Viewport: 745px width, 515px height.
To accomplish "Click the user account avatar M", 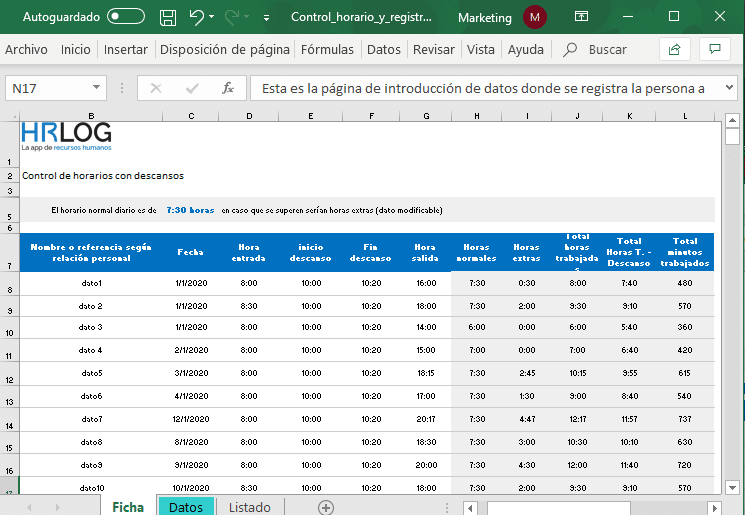I will pyautogui.click(x=536, y=17).
